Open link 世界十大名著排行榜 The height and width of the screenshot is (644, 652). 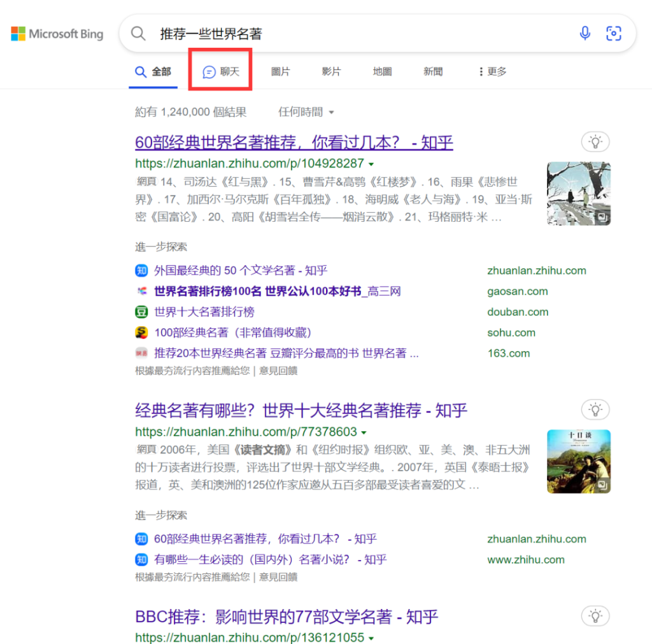204,312
